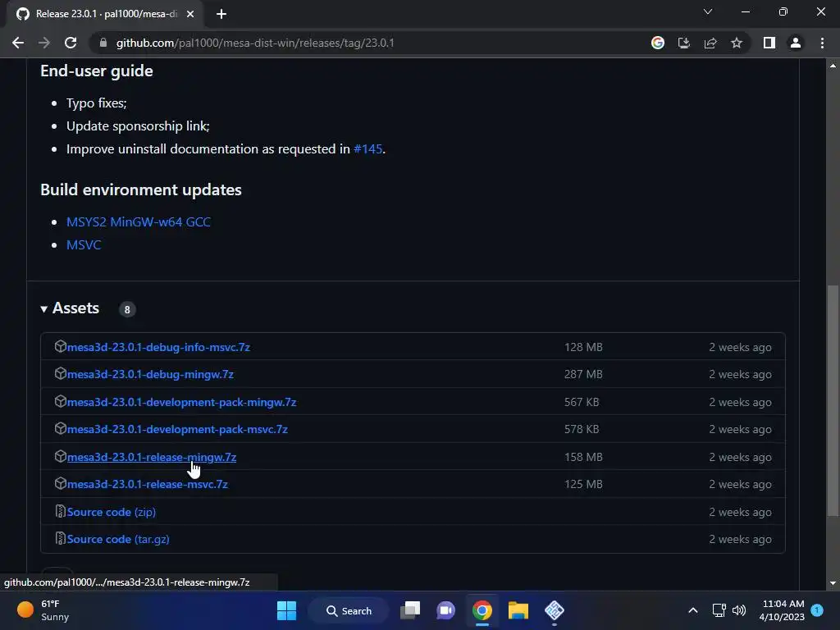840x630 pixels.
Task: Open the browser side panel
Action: click(x=769, y=43)
